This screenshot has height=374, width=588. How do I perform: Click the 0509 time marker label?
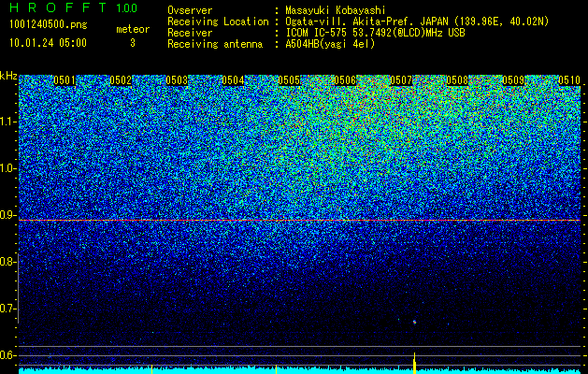pos(513,80)
